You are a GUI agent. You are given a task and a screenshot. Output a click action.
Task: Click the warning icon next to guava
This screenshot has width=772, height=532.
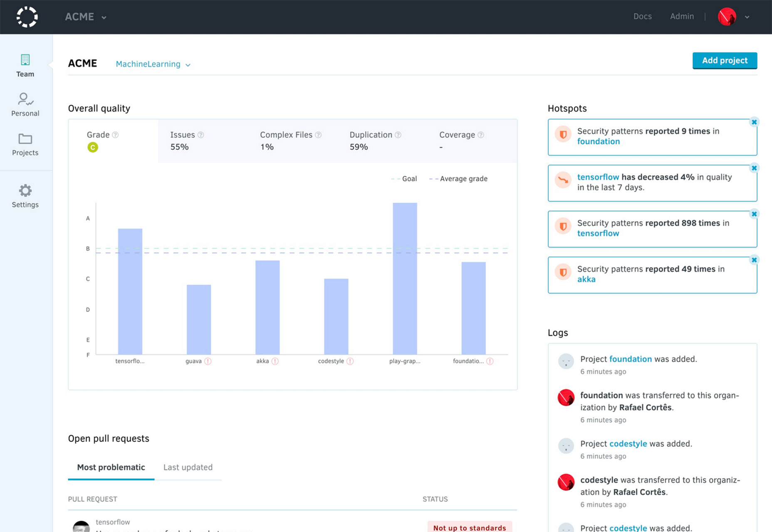(208, 361)
